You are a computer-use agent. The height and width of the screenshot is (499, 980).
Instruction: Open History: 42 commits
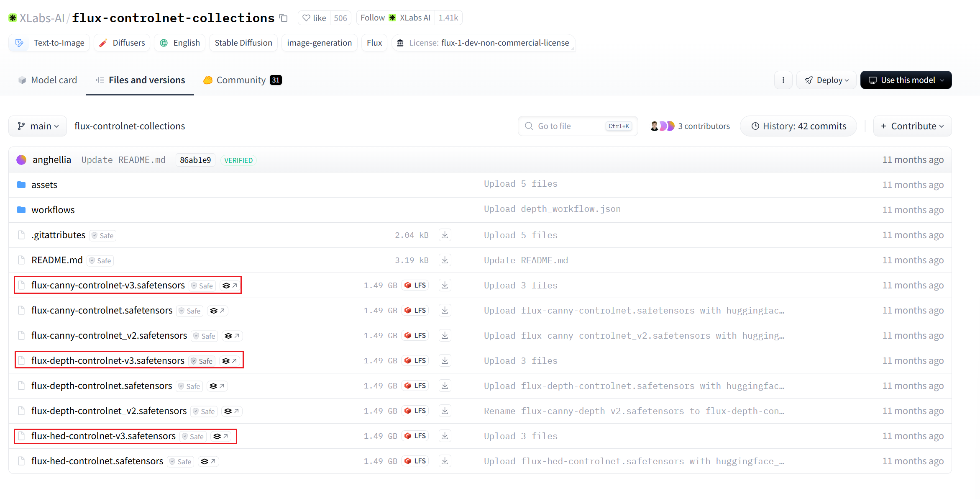[x=798, y=126]
